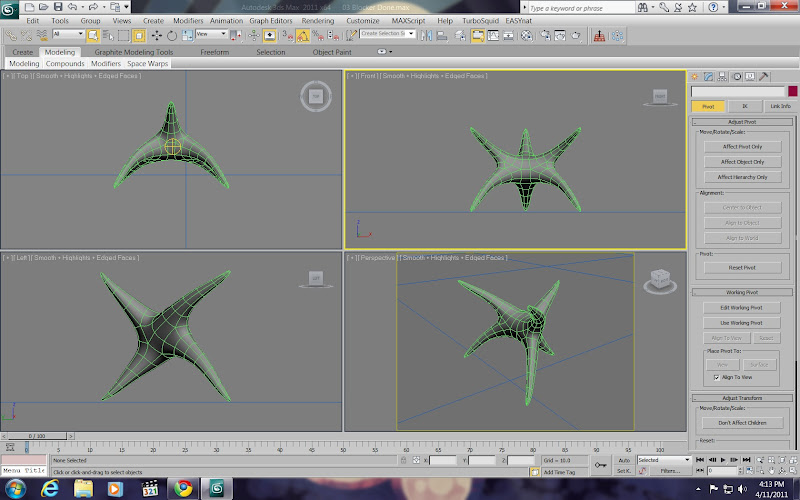
Task: Toggle the Align To View checkbox
Action: pos(717,378)
